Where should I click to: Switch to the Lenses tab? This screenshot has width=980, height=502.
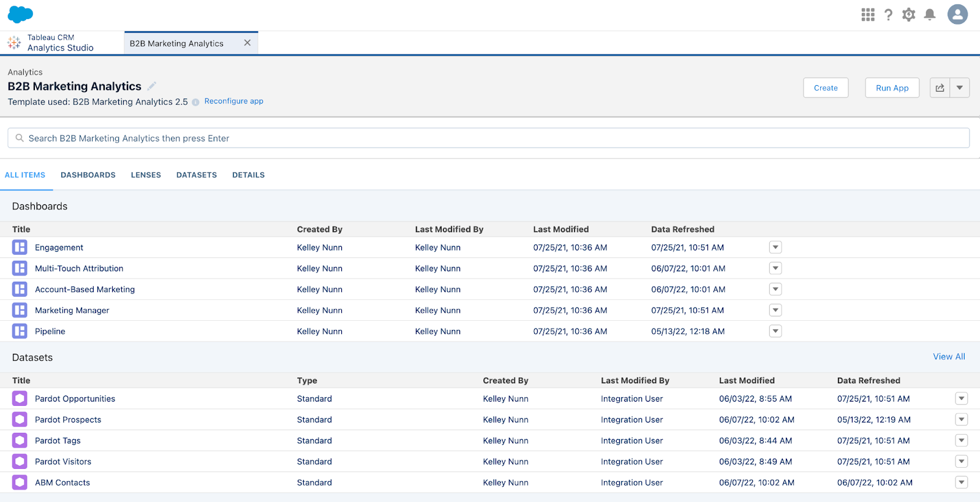point(146,175)
